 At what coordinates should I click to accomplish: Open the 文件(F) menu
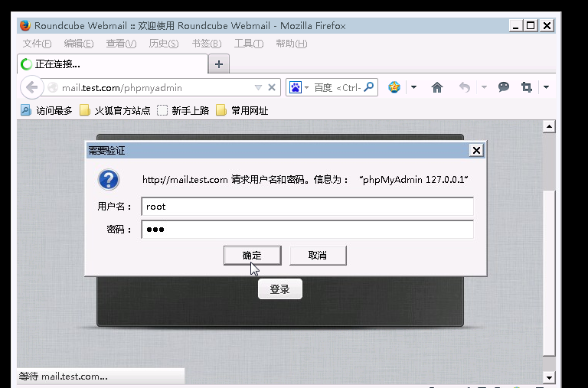point(37,44)
